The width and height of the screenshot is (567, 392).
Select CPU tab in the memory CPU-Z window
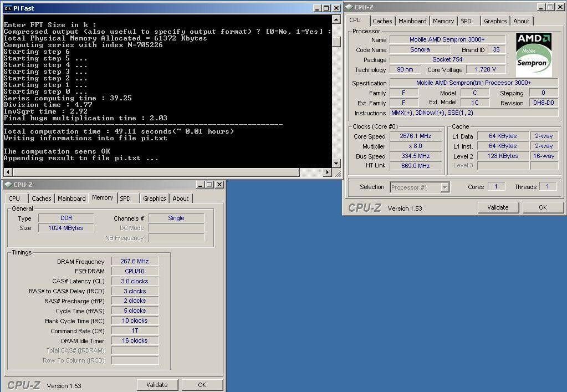click(14, 198)
